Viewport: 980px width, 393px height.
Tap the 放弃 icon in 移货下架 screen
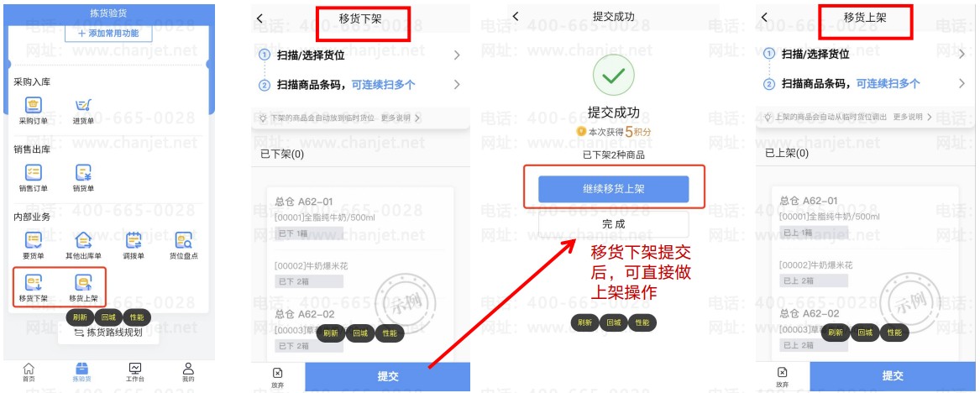coord(277,377)
